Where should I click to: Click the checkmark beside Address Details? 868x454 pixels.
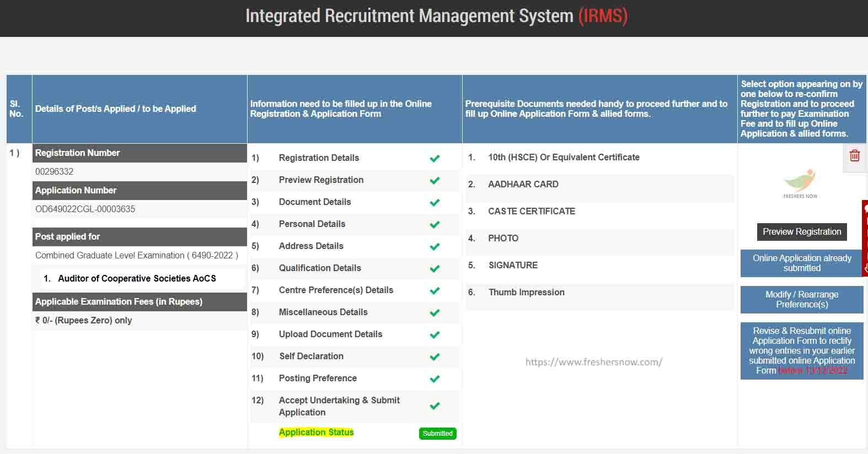435,246
